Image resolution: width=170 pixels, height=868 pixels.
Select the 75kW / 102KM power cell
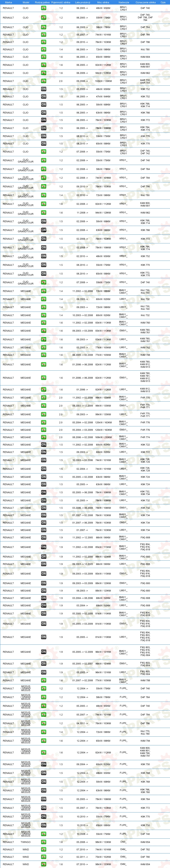coord(103,857)
